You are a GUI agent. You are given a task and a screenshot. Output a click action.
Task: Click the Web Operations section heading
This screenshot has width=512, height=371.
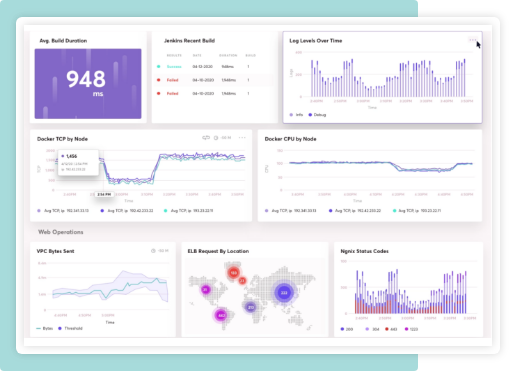click(61, 232)
